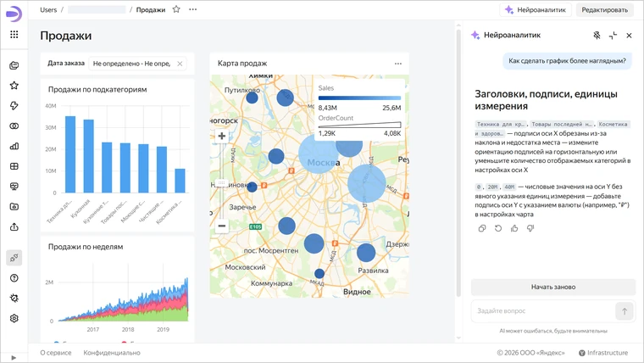Open favorites star icon in sidebar
This screenshot has height=363, width=644.
[x=14, y=86]
